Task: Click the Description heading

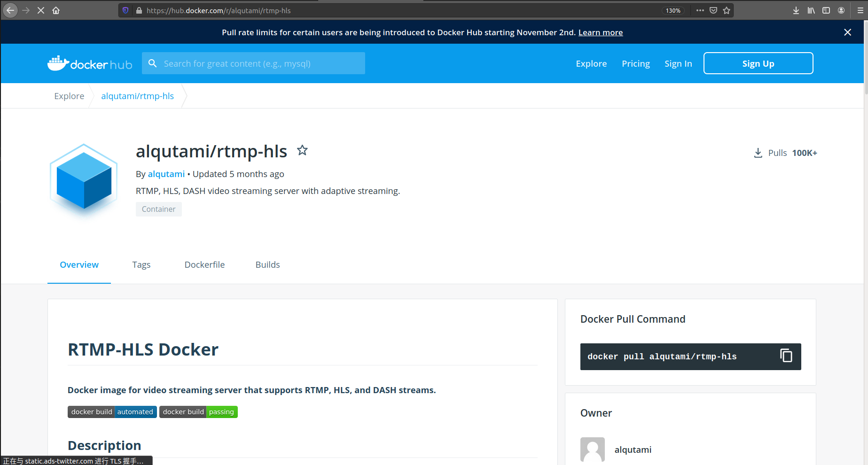Action: click(x=104, y=445)
